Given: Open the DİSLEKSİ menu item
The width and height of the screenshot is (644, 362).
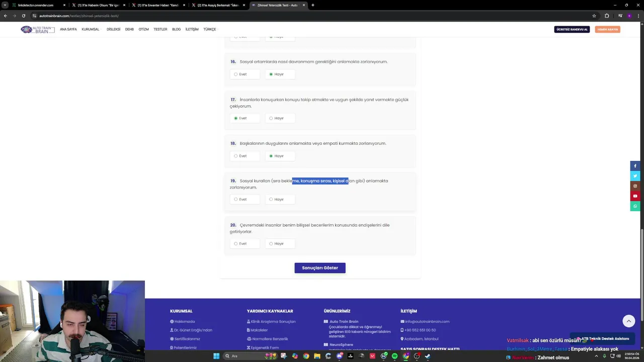Looking at the screenshot, I should (113, 30).
